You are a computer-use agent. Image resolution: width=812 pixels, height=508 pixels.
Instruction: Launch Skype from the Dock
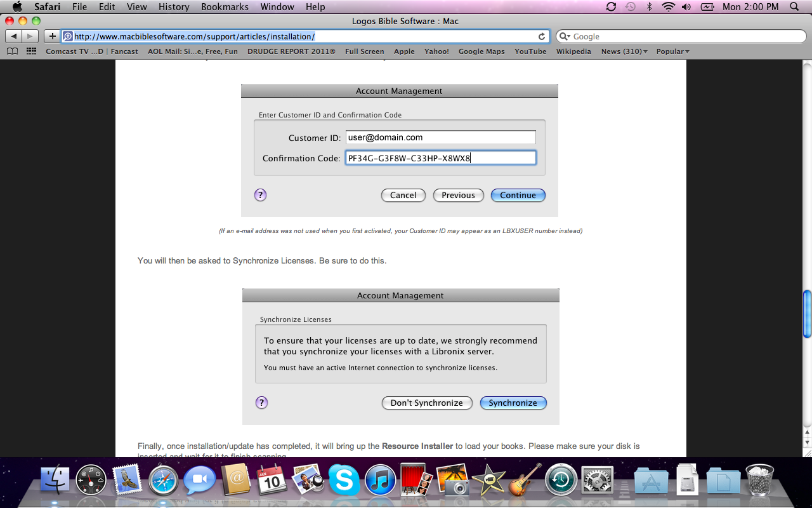(344, 480)
